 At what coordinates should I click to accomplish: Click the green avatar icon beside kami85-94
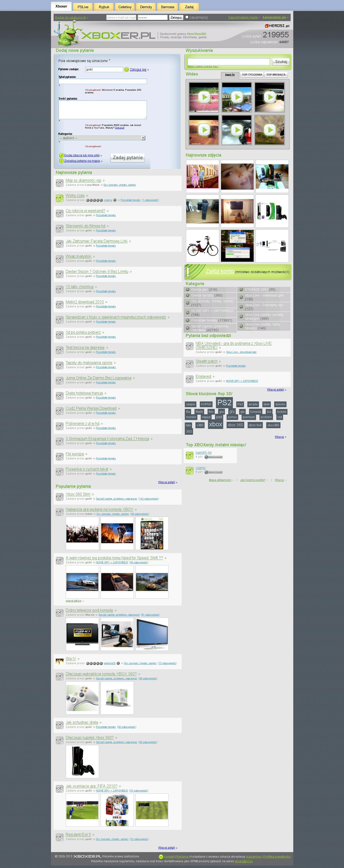190,455
